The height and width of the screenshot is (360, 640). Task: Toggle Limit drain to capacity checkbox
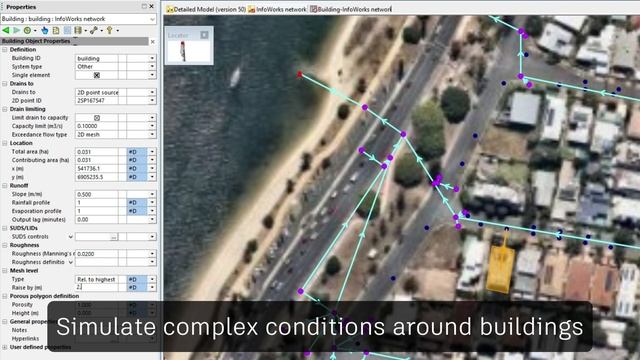(x=97, y=118)
